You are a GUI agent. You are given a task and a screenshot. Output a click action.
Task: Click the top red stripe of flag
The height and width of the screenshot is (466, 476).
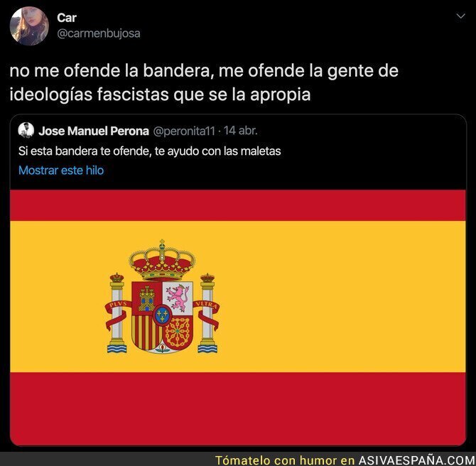(x=238, y=205)
